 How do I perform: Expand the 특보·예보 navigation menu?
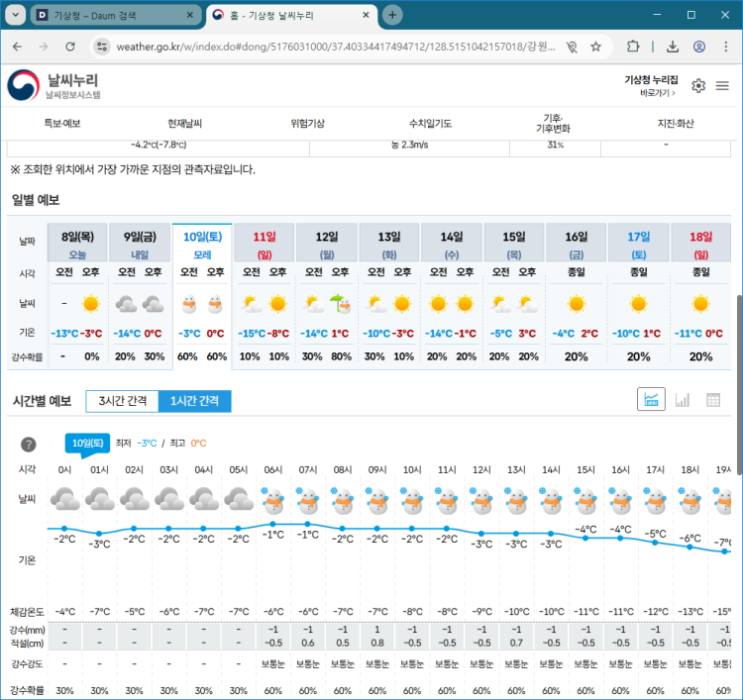61,123
